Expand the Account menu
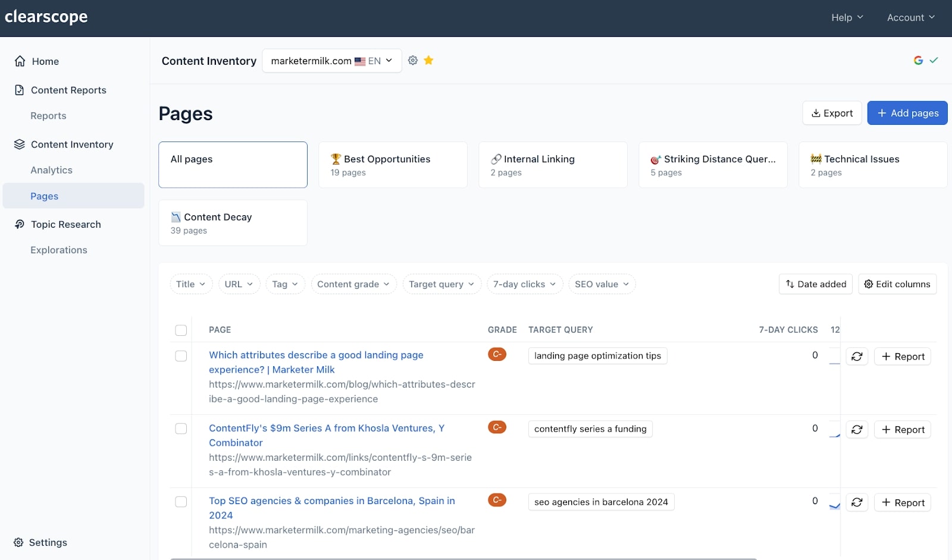The width and height of the screenshot is (952, 560). click(911, 18)
